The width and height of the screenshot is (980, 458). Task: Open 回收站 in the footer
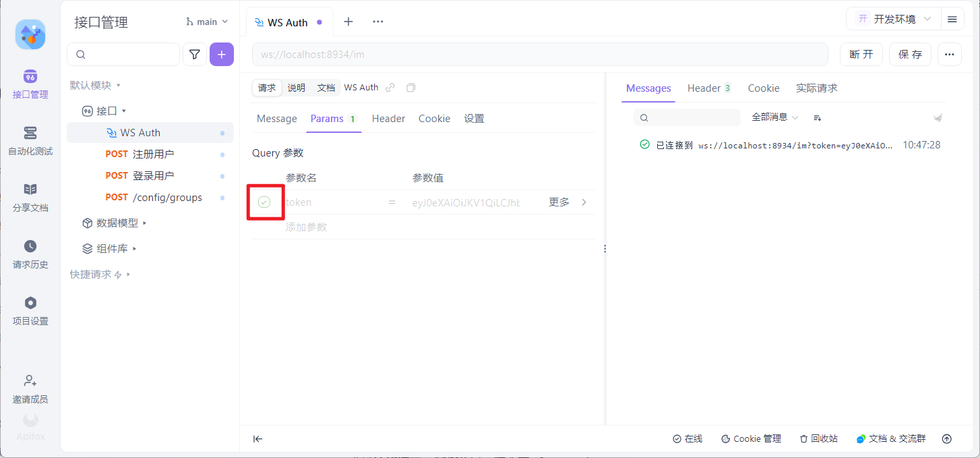818,439
